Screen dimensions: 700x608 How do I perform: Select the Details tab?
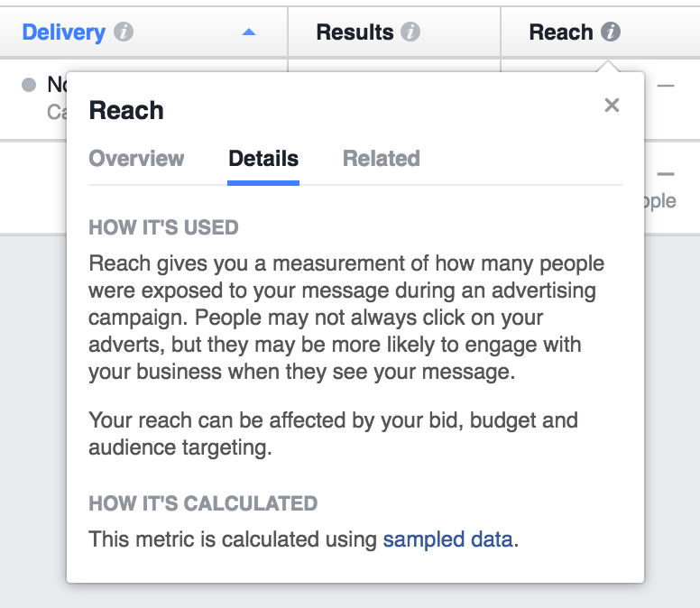[263, 159]
